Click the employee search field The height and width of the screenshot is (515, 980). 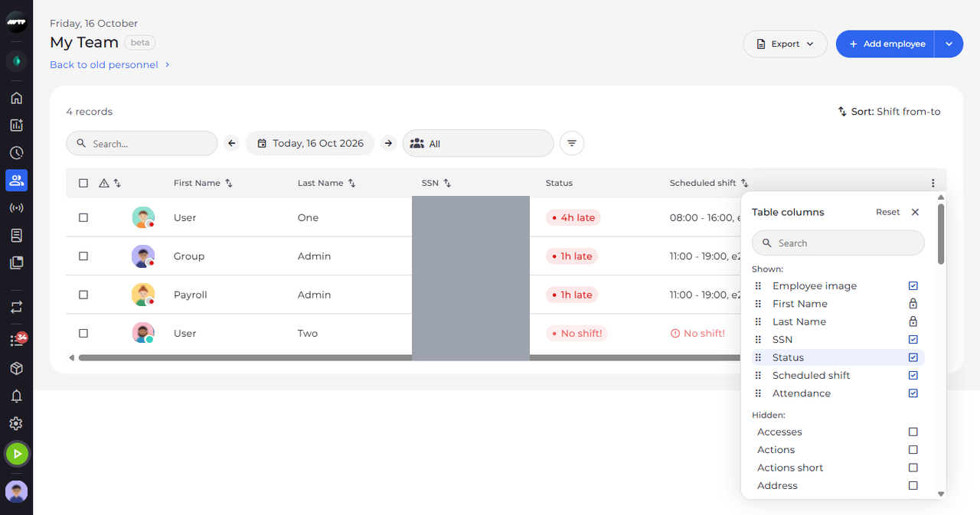click(x=142, y=143)
